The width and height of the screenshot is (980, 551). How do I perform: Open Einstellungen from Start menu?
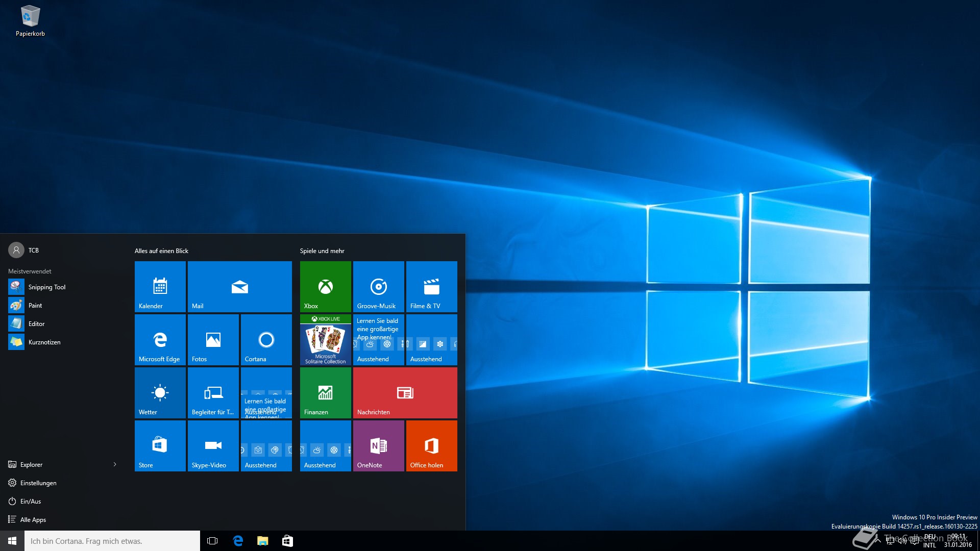click(38, 483)
